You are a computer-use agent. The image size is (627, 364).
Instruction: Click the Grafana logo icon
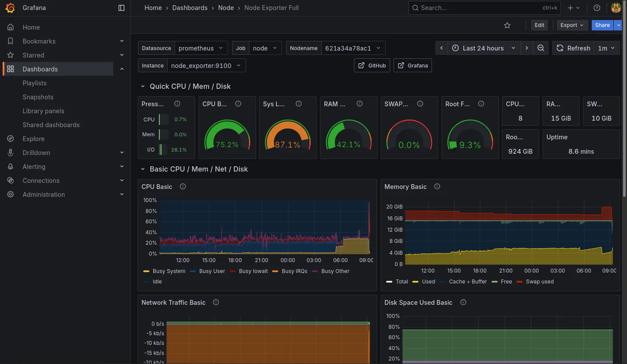coord(10,8)
